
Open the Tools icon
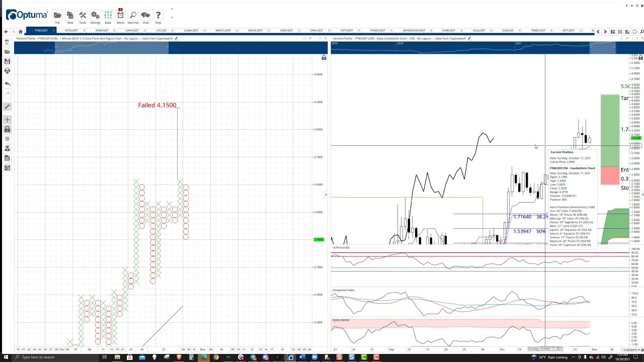(83, 16)
